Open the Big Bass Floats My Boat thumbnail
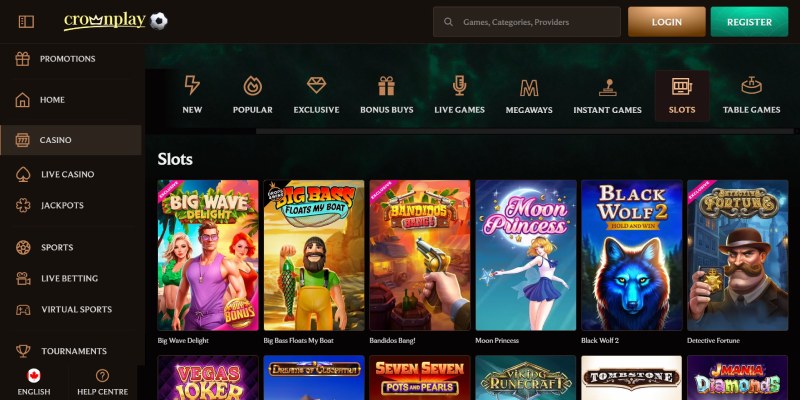Viewport: 800px width, 400px height. pyautogui.click(x=314, y=255)
